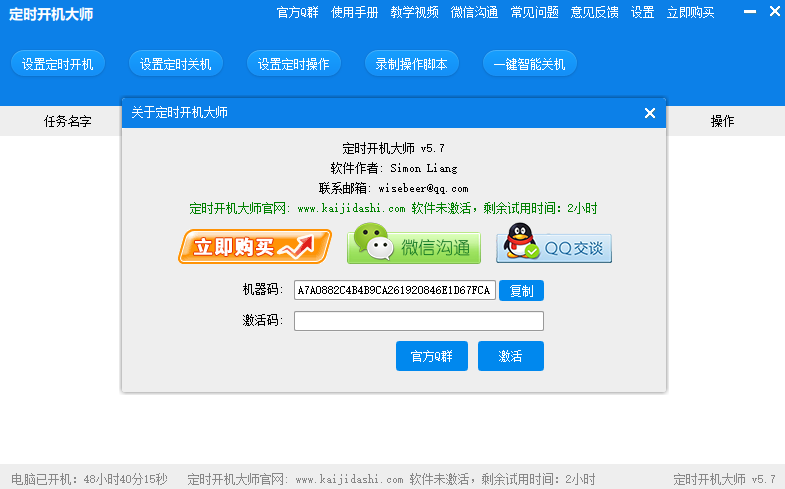Click the status bar official website text
This screenshot has width=785, height=489.
pyautogui.click(x=391, y=479)
